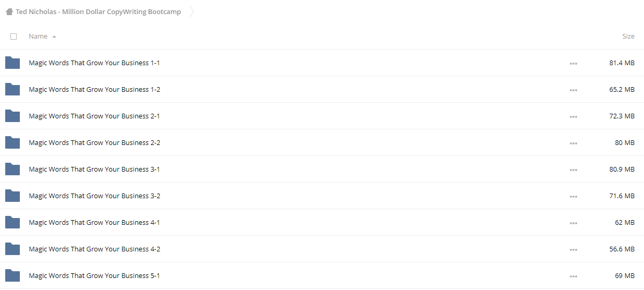Open three-dot menu for Business 5-1
644x290 pixels.
point(574,276)
